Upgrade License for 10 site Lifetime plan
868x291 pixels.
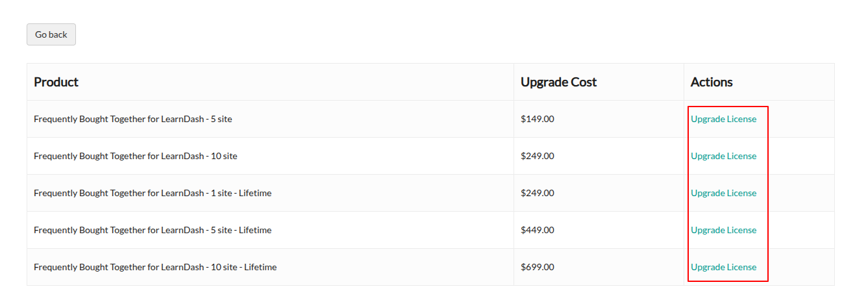[x=723, y=267]
